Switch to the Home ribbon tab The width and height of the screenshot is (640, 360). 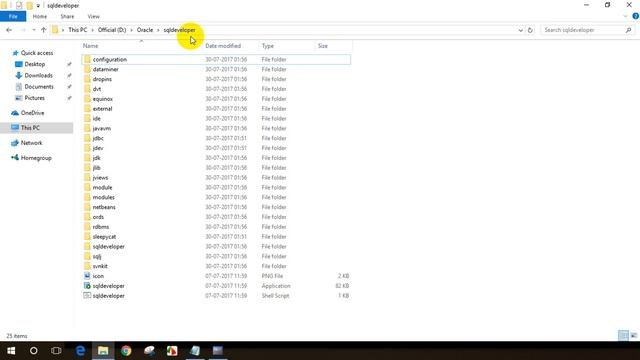[40, 16]
